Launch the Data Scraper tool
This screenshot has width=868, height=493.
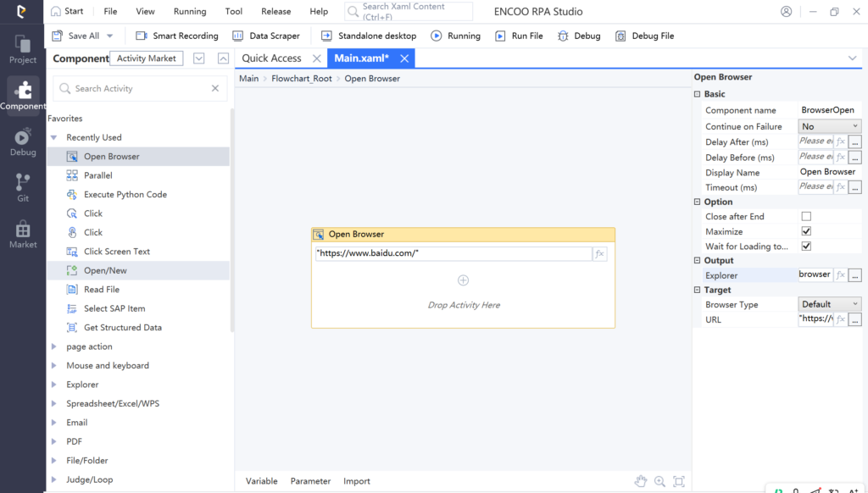266,36
